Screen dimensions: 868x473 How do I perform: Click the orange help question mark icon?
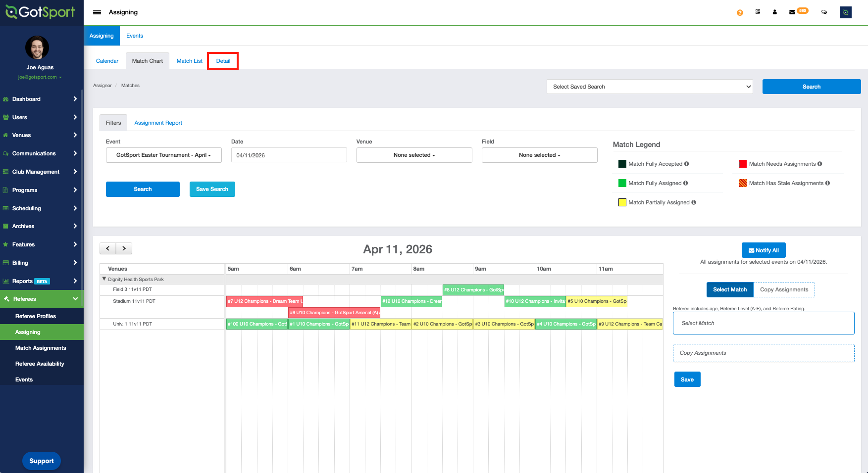click(740, 12)
